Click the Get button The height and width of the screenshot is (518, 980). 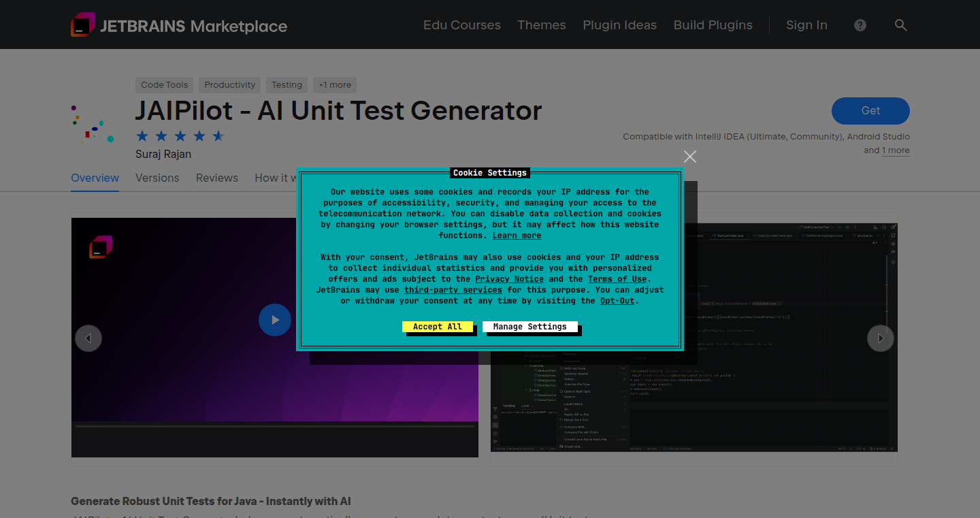(870, 111)
